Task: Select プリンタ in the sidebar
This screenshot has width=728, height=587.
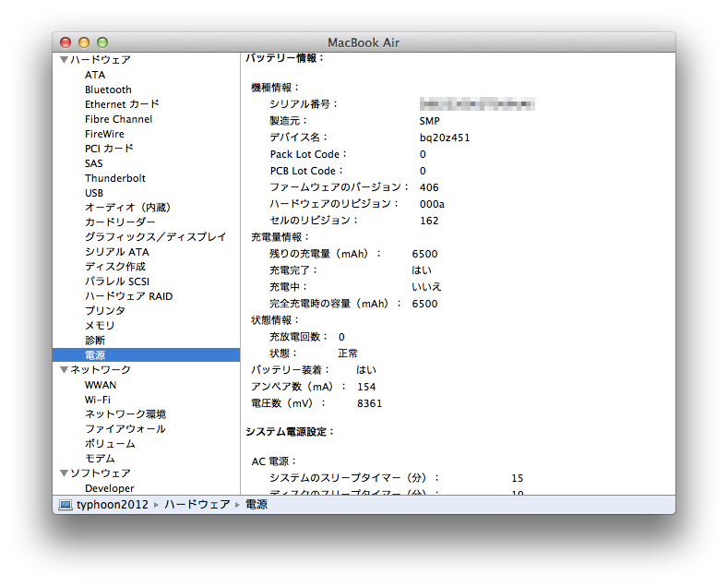Action: point(105,311)
